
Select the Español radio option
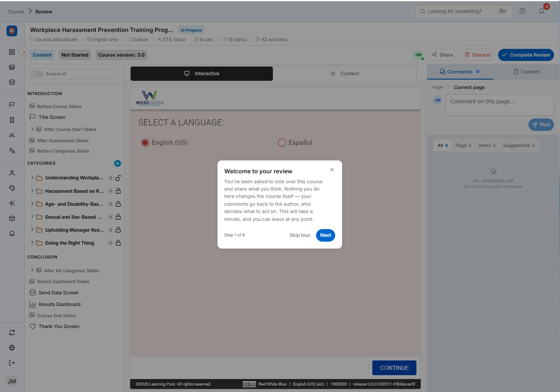tap(282, 143)
